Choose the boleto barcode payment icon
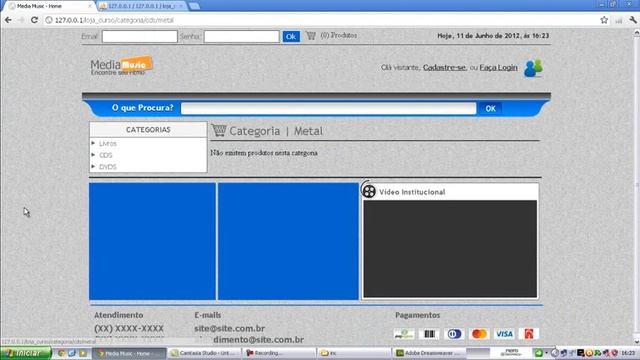 point(429,334)
